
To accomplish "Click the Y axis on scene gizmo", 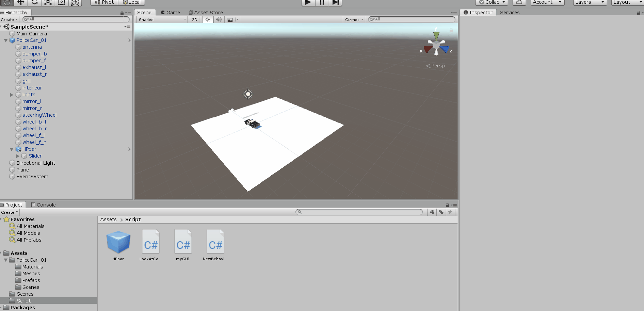I will [436, 35].
